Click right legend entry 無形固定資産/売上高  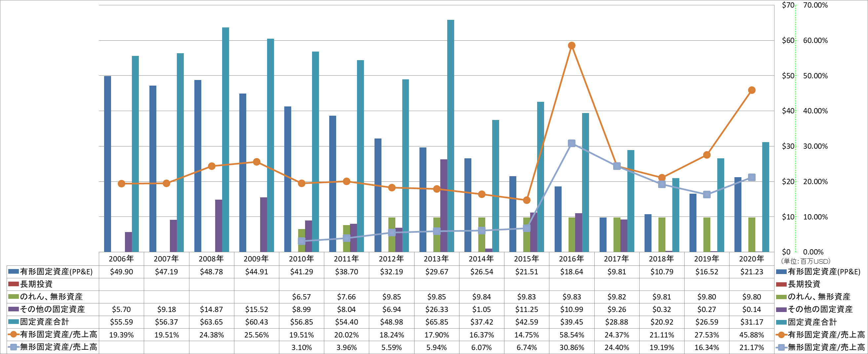coord(820,347)
